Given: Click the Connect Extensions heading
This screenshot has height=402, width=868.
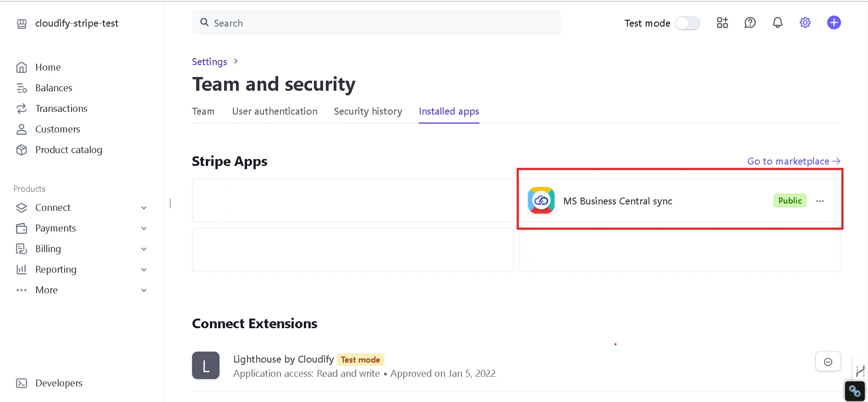Looking at the screenshot, I should 255,324.
